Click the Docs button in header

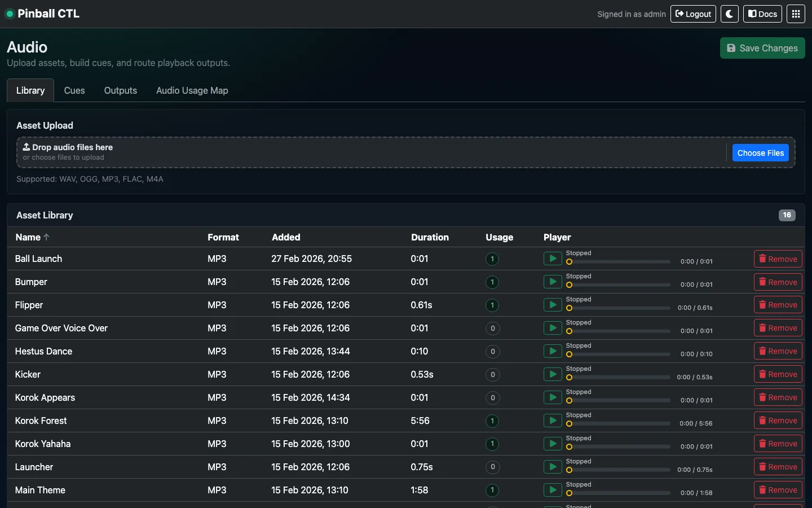(x=762, y=14)
